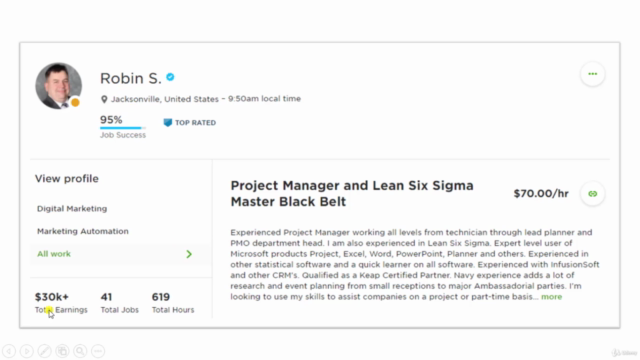640x360 pixels.
Task: Expand All work chevron arrow
Action: [189, 254]
